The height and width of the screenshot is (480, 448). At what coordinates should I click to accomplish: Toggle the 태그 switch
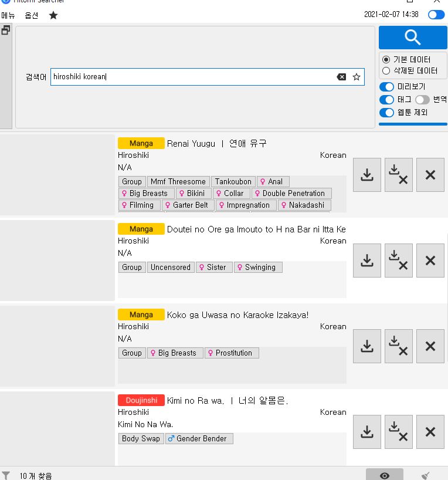[386, 100]
